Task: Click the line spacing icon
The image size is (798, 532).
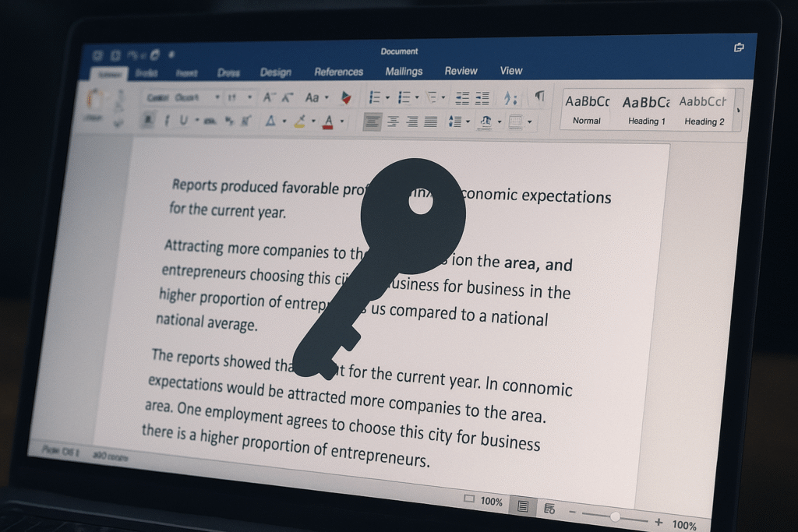Action: [454, 121]
